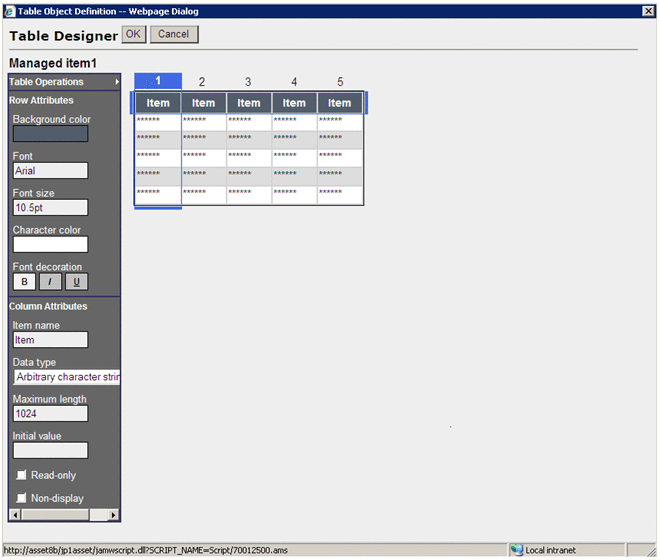Click the Managed item1 heading
The height and width of the screenshot is (560, 660).
pyautogui.click(x=53, y=63)
